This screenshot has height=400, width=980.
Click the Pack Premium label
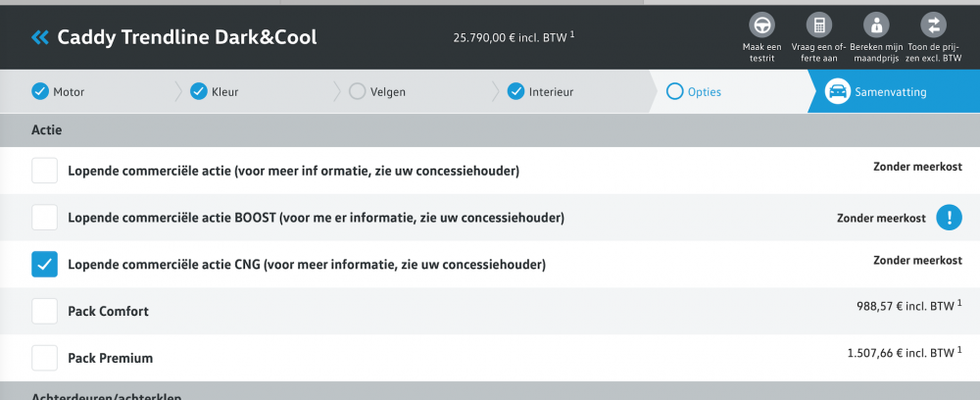pos(110,358)
